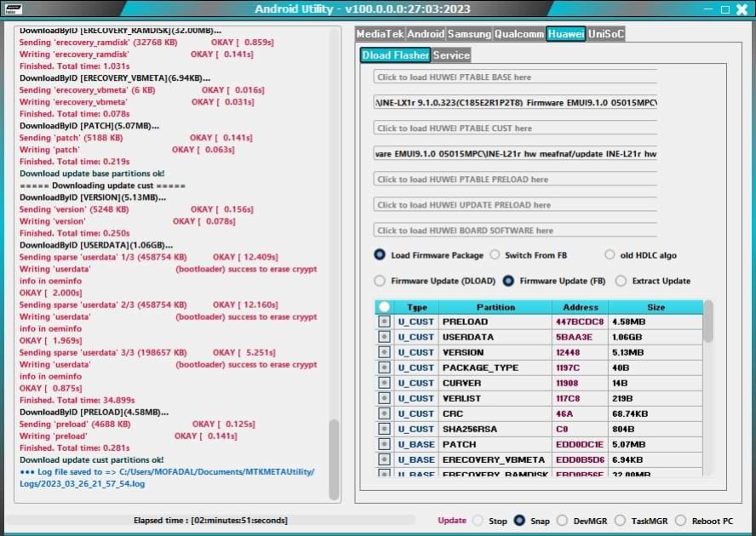Tick the PRELOAD partition row checkbox
Screen dimensions: 756x536
(x=385, y=322)
